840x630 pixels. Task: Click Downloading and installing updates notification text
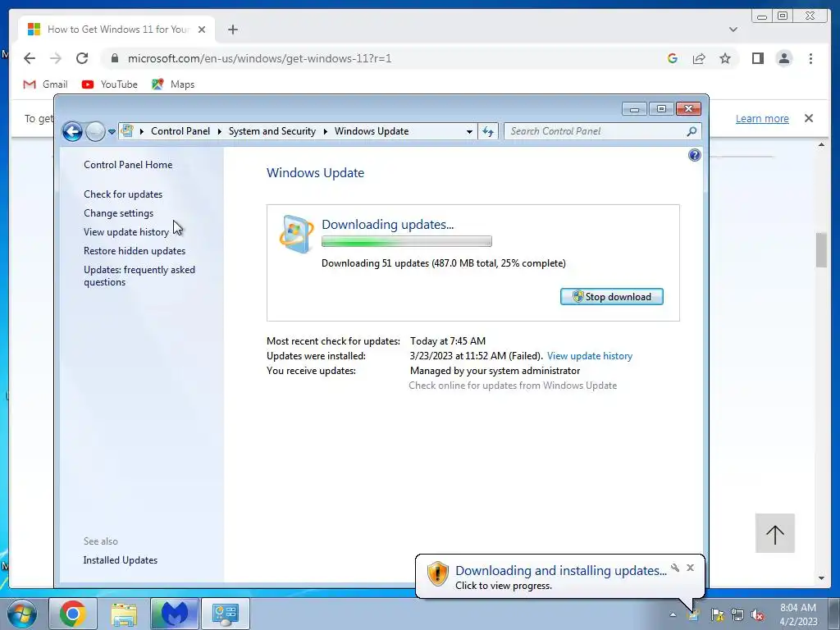561,571
